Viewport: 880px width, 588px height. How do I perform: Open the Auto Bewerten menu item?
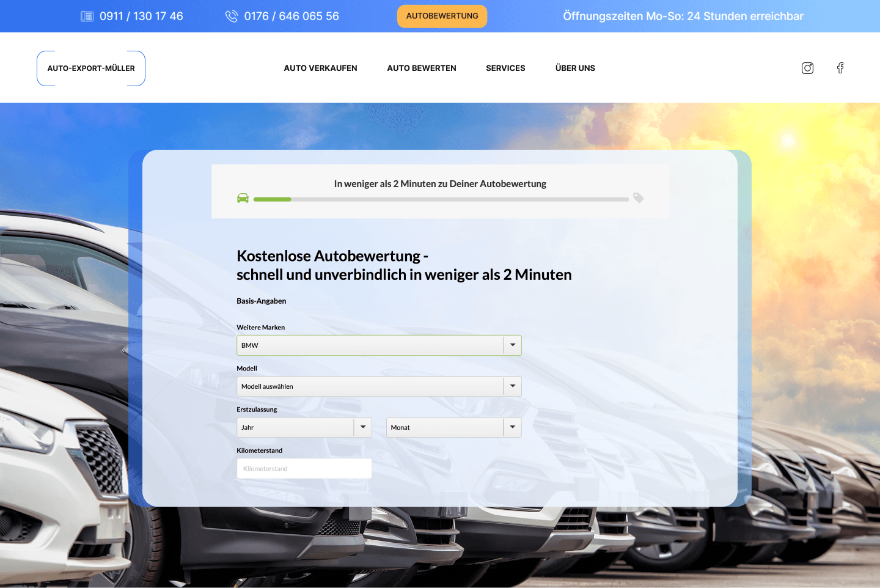[422, 68]
